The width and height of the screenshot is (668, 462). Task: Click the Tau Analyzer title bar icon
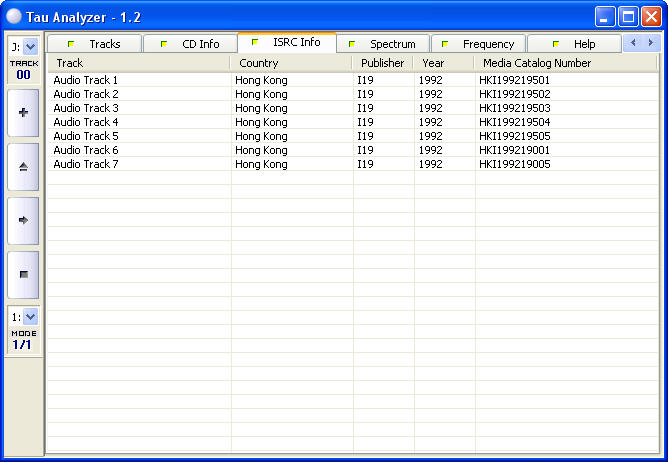click(13, 15)
